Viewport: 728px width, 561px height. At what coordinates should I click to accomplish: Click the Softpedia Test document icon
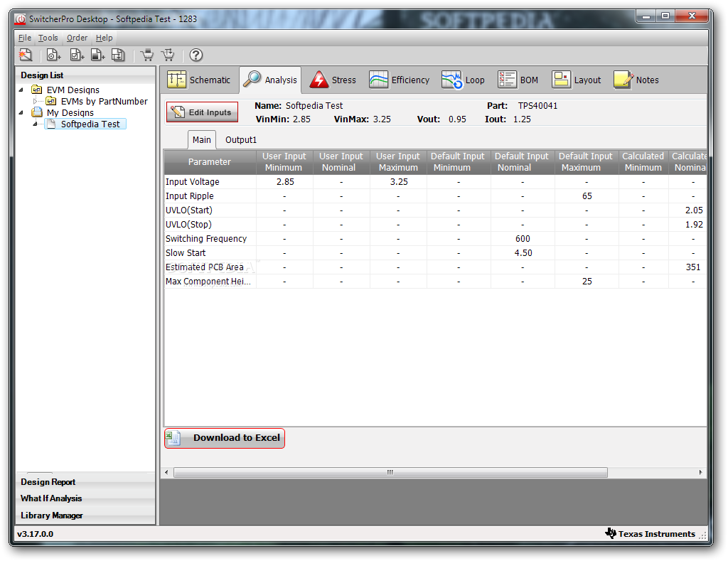[51, 124]
